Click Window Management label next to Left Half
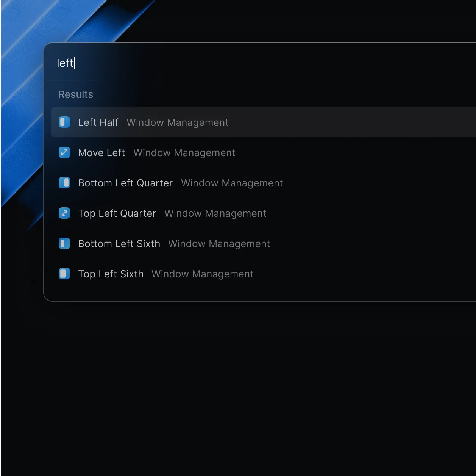 pos(178,122)
